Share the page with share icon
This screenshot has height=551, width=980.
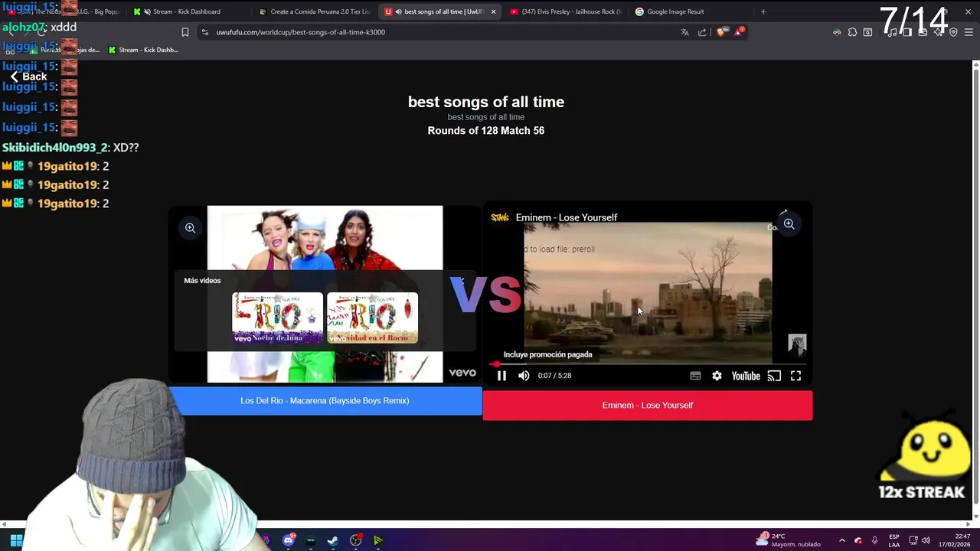point(702,32)
